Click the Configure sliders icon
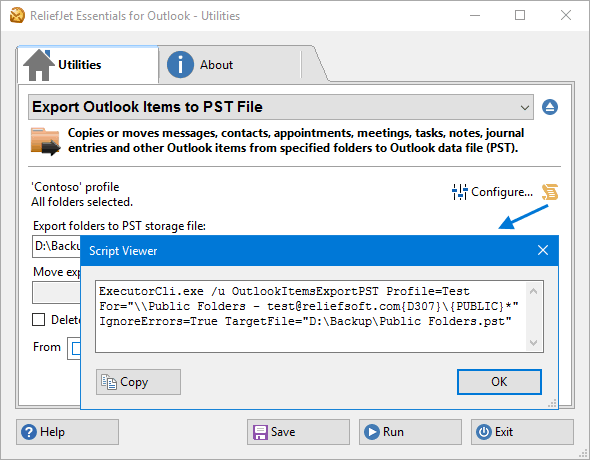This screenshot has width=590, height=460. [x=459, y=192]
